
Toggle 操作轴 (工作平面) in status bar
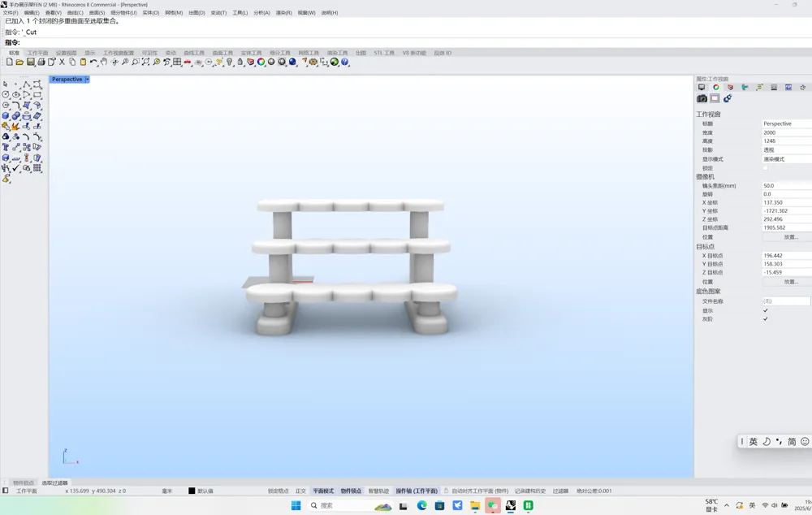(417, 491)
